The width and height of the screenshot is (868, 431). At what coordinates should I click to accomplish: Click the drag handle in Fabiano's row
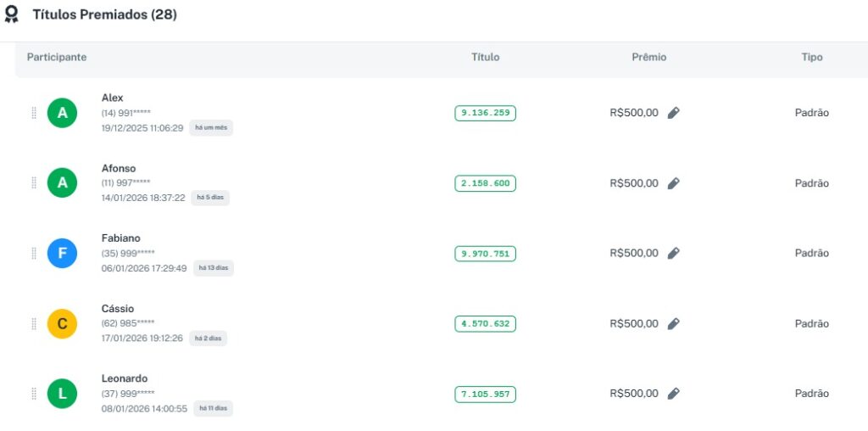34,253
